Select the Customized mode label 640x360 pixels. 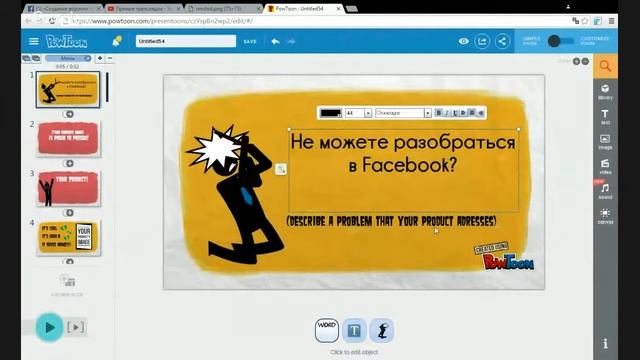pyautogui.click(x=594, y=41)
